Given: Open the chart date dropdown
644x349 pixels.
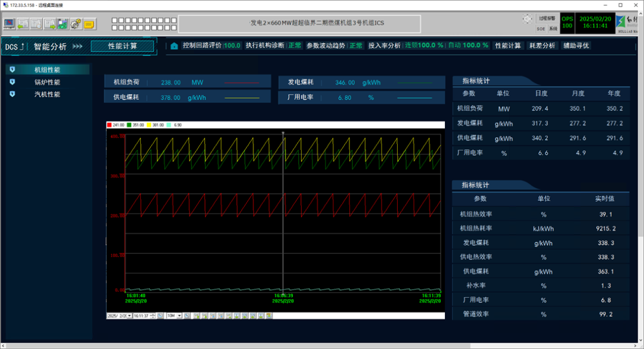Looking at the screenshot, I should [x=128, y=316].
